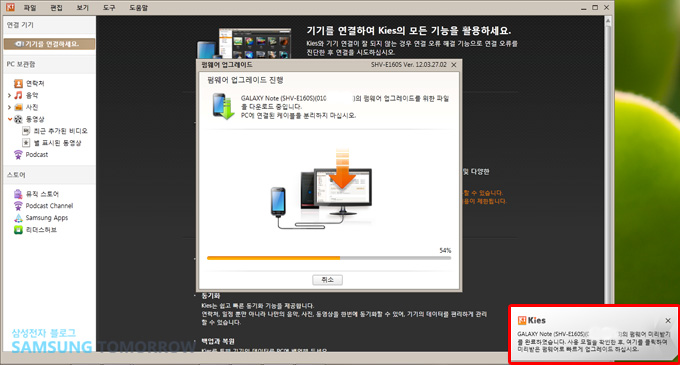Screen dimensions: 680x365
Task: Select the 사진 photos icon
Action: click(x=18, y=107)
